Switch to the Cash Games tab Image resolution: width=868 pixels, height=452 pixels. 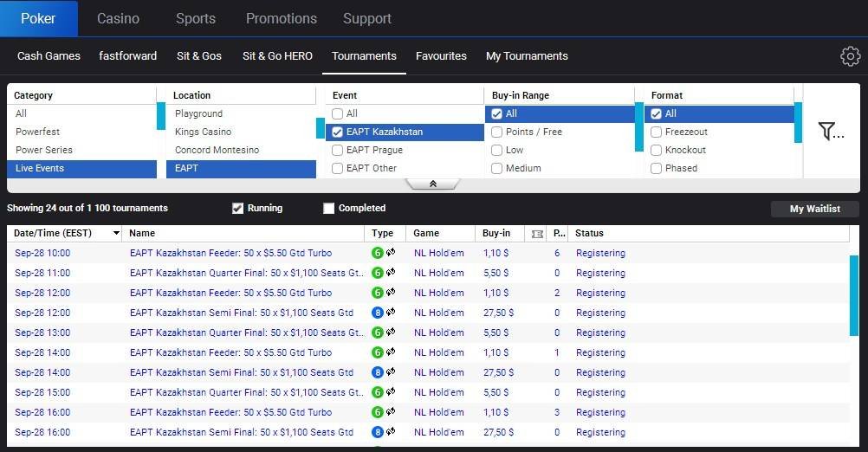pyautogui.click(x=49, y=56)
